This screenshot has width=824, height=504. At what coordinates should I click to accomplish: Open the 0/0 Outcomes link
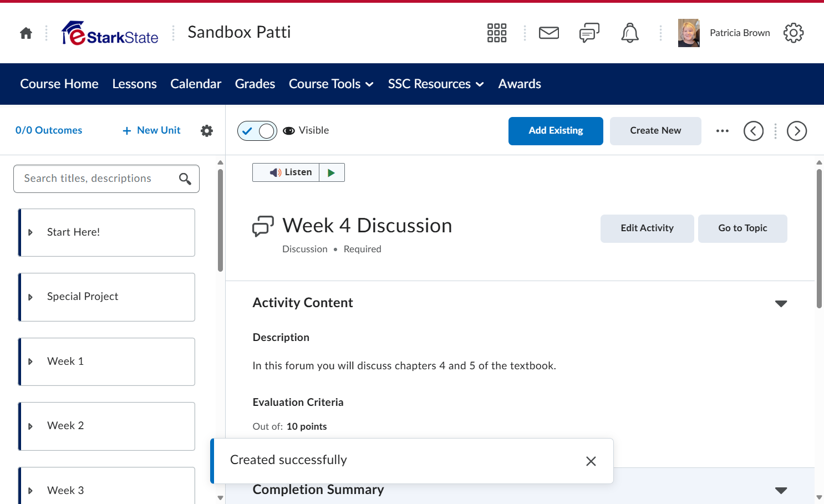coord(49,130)
